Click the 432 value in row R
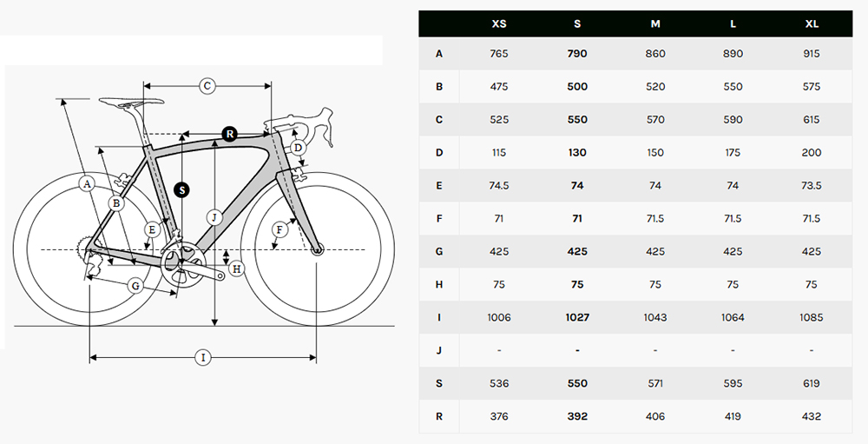868x444 pixels. point(811,416)
